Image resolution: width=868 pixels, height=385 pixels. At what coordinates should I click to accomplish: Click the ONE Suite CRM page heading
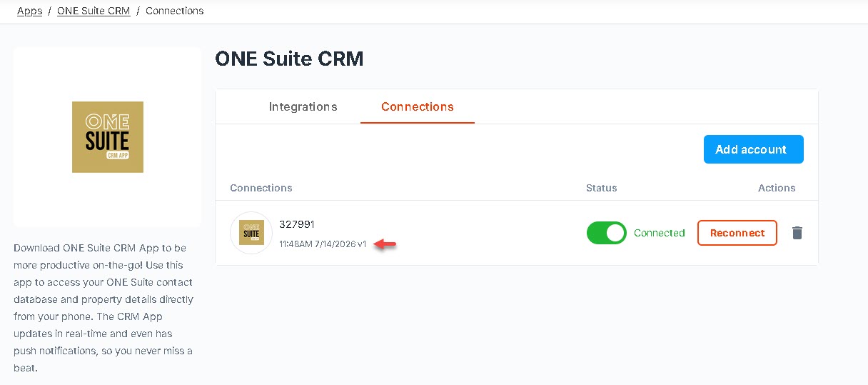coord(289,59)
